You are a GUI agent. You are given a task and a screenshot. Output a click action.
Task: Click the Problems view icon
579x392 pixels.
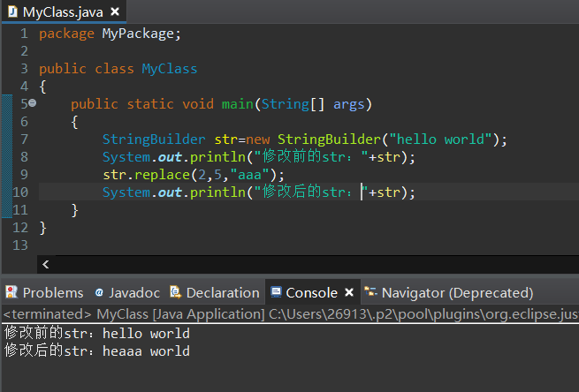pyautogui.click(x=11, y=292)
